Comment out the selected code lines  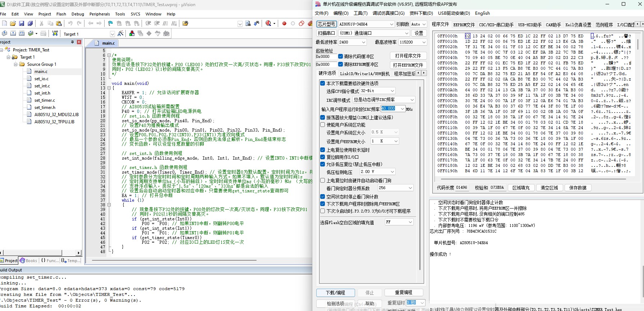point(165,23)
